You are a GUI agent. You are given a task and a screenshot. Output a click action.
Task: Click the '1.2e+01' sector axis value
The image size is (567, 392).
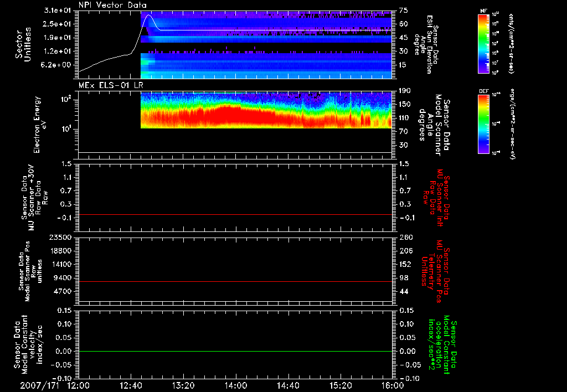click(x=58, y=51)
